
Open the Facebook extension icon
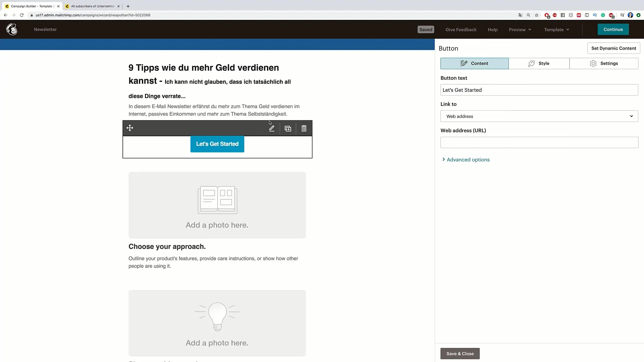(x=563, y=15)
